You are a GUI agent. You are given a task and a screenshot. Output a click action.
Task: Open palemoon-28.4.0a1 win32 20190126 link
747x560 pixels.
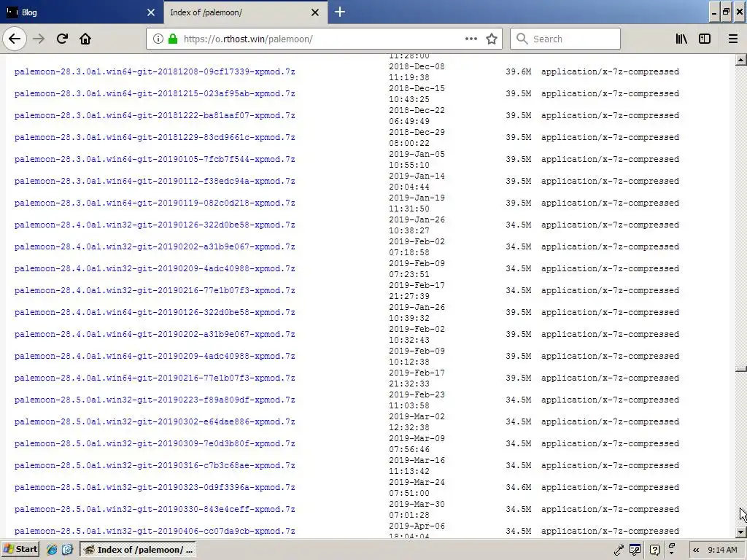155,225
